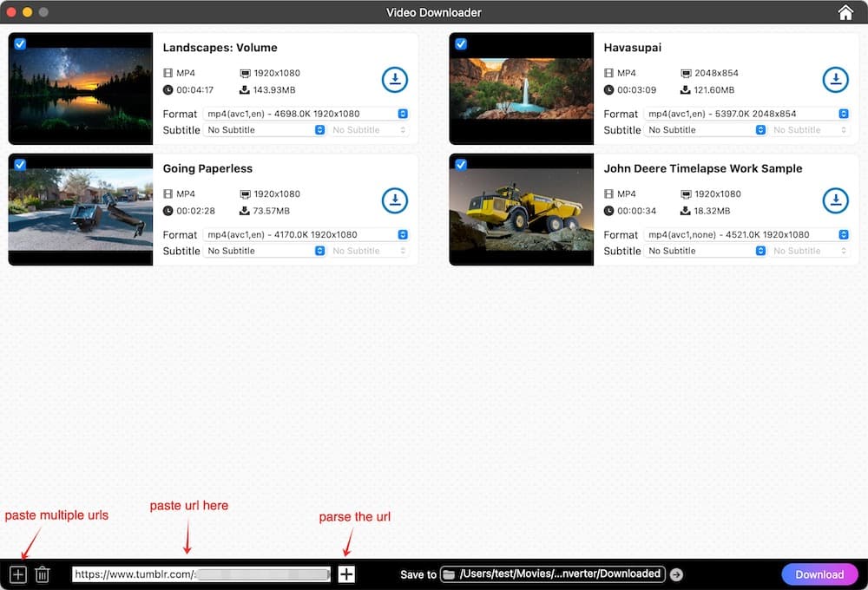The image size is (868, 590).
Task: Click the plus icon to parse URL
Action: click(x=346, y=574)
